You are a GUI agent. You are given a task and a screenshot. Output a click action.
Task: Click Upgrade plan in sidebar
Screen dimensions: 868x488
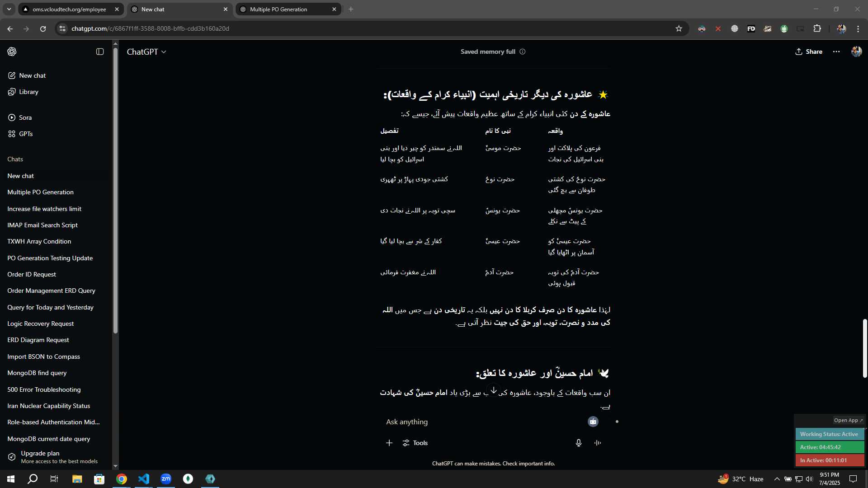(x=56, y=457)
